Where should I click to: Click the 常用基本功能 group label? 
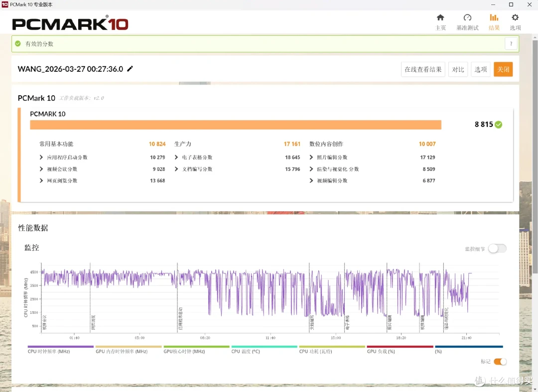point(56,144)
